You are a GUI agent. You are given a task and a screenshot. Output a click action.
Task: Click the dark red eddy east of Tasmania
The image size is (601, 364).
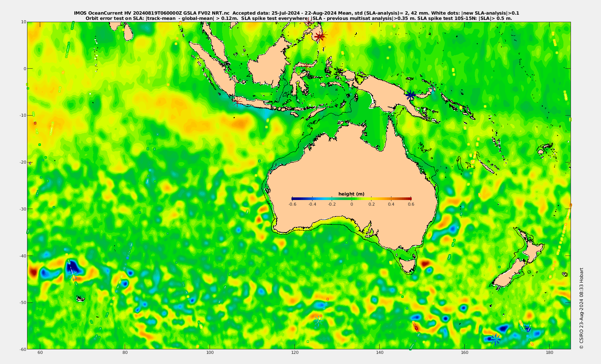tap(426, 263)
